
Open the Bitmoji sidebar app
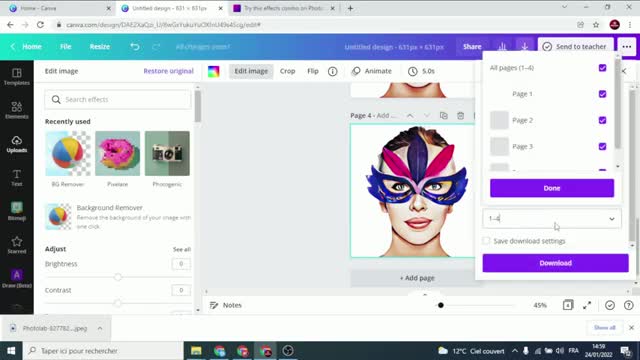pyautogui.click(x=17, y=211)
